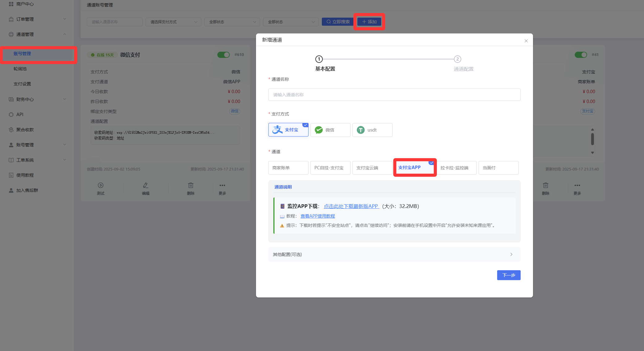Select the 支付宝 payment method option
644x351 pixels.
pyautogui.click(x=288, y=130)
